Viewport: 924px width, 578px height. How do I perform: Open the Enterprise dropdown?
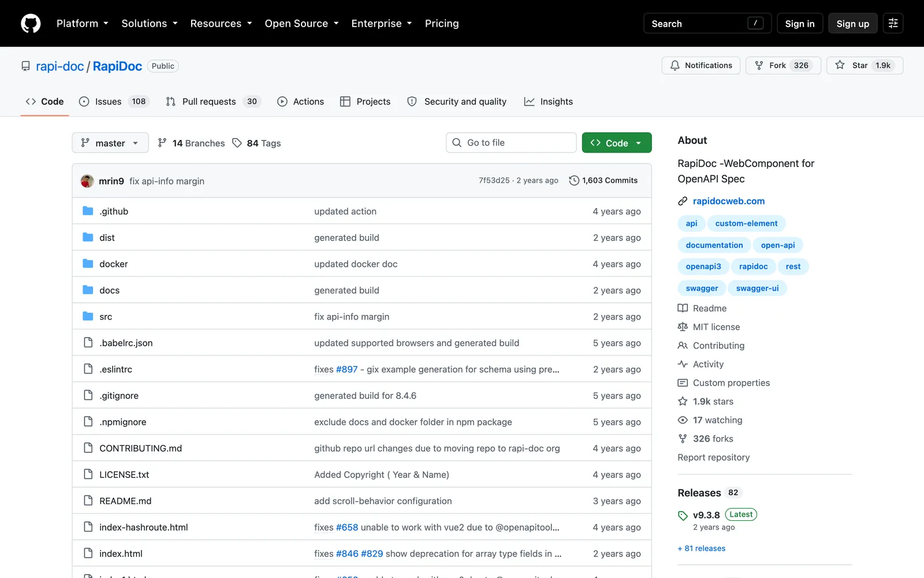[382, 24]
